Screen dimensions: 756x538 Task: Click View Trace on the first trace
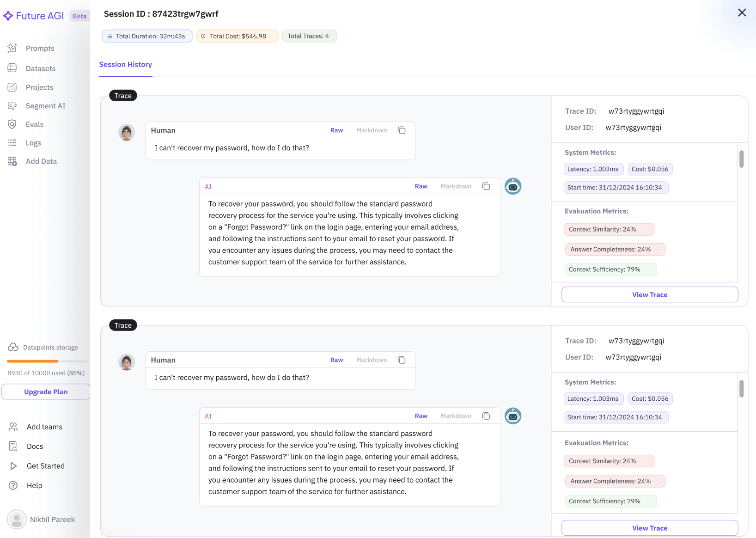pos(649,294)
